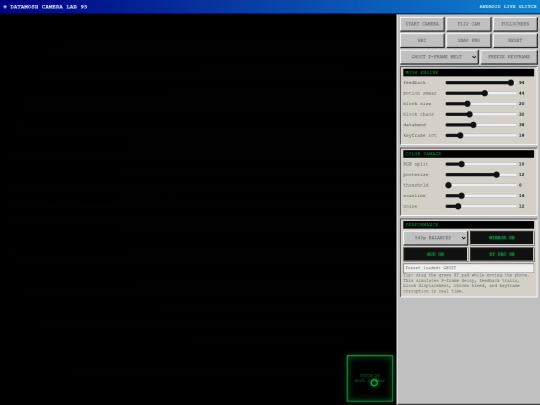Image resolution: width=540 pixels, height=405 pixels.
Task: Adjust the posterize slider
Action: (481, 175)
